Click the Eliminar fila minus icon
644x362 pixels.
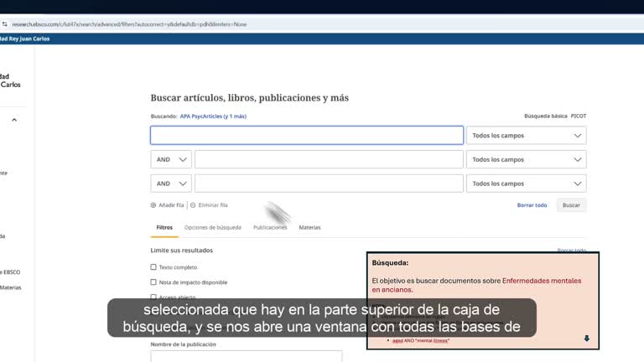pyautogui.click(x=193, y=205)
